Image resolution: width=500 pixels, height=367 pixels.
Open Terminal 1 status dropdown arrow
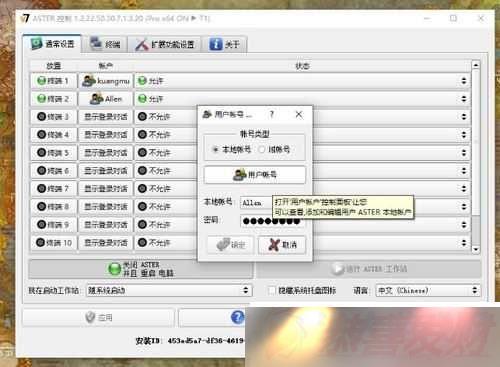(464, 81)
